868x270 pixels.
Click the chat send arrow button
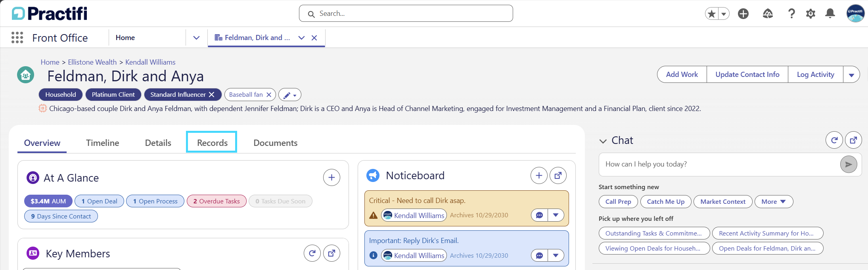pos(849,164)
